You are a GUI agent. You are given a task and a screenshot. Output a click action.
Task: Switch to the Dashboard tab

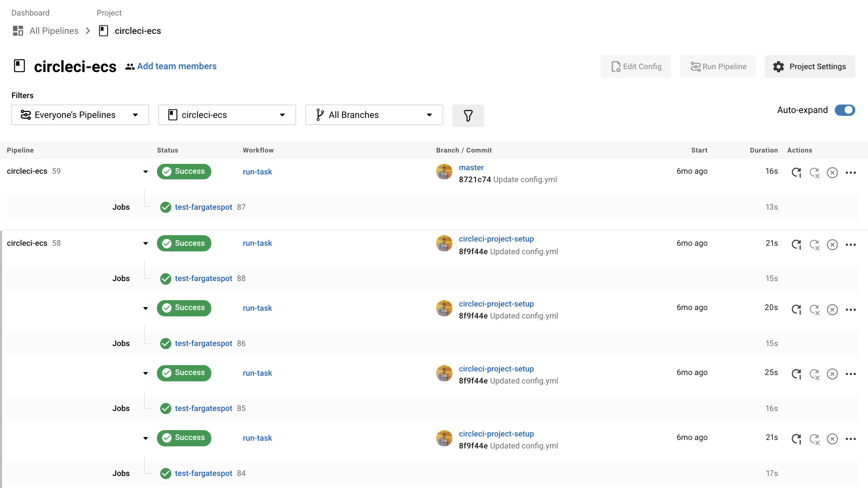click(x=30, y=13)
